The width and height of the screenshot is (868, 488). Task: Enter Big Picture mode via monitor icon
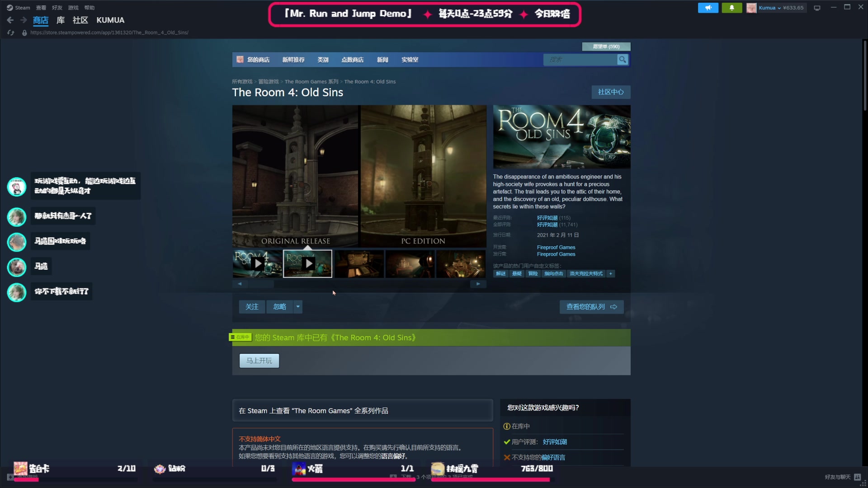coord(817,8)
